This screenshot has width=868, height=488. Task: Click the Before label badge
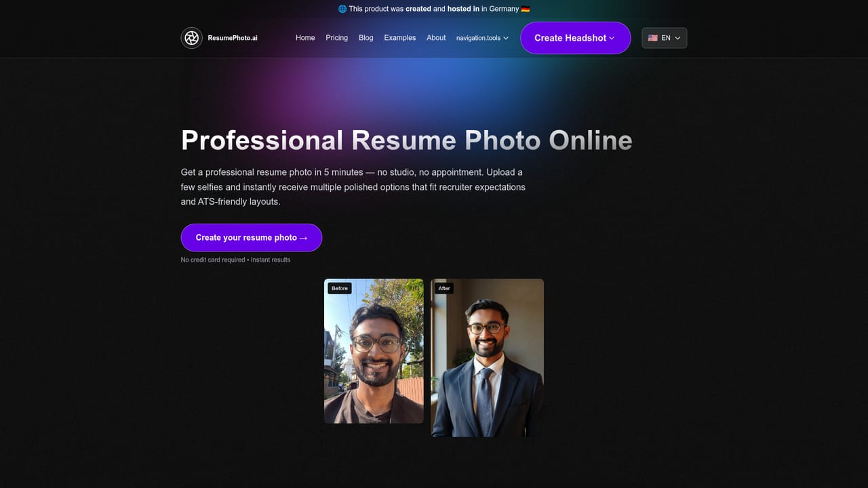coord(340,288)
